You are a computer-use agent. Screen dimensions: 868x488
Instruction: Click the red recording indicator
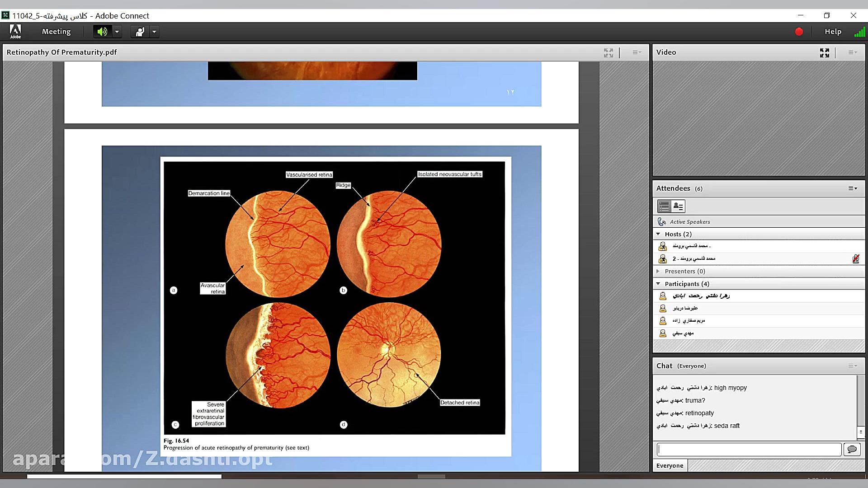click(799, 32)
